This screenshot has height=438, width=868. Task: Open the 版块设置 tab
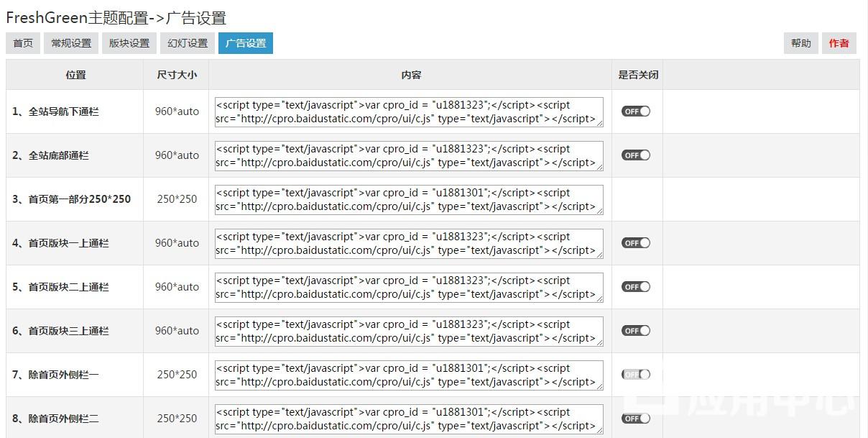[129, 43]
